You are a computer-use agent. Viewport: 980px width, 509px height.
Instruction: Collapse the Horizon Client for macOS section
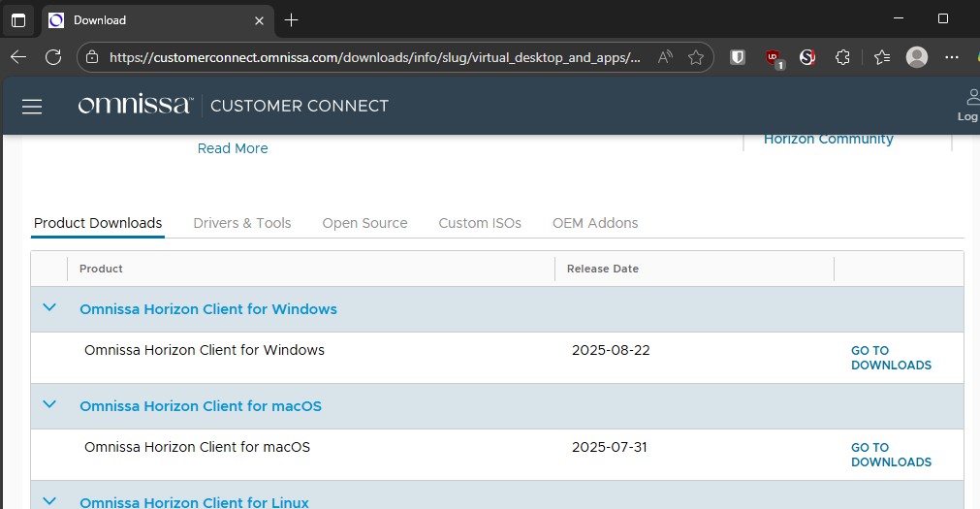coord(49,405)
